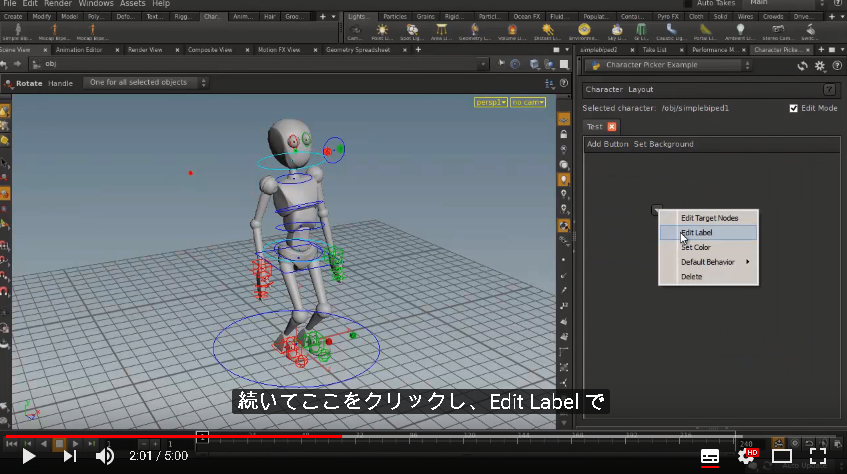Choose Edit Label from context menu
The width and height of the screenshot is (847, 474).
pyautogui.click(x=708, y=233)
